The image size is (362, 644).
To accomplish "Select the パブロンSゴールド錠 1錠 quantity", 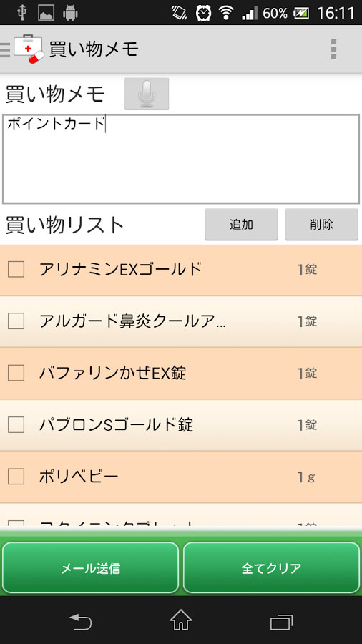I will [x=307, y=424].
